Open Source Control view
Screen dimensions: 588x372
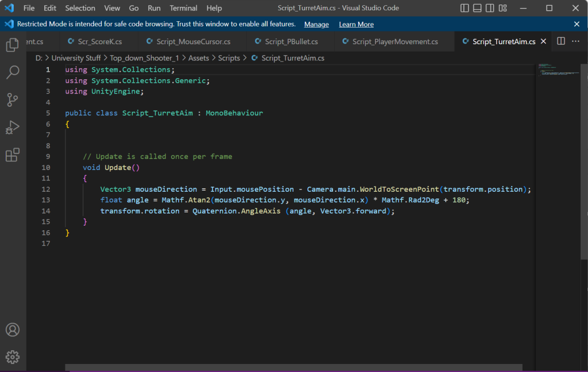tap(13, 100)
